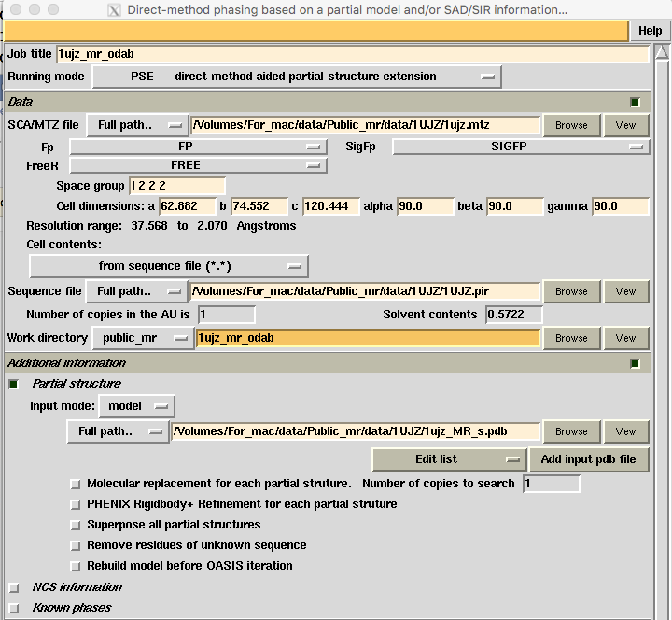Click the scrollbar up arrow
The height and width of the screenshot is (620, 672).
pyautogui.click(x=662, y=52)
